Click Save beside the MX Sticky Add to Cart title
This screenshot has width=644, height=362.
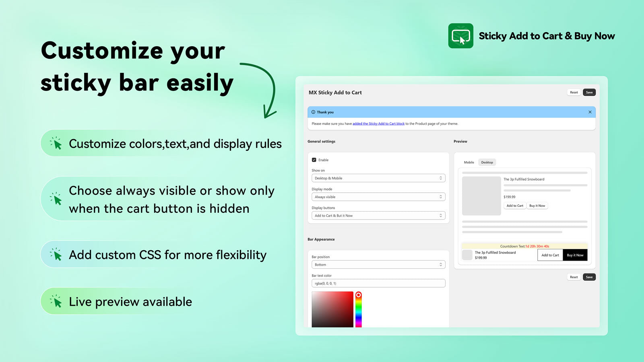(589, 93)
